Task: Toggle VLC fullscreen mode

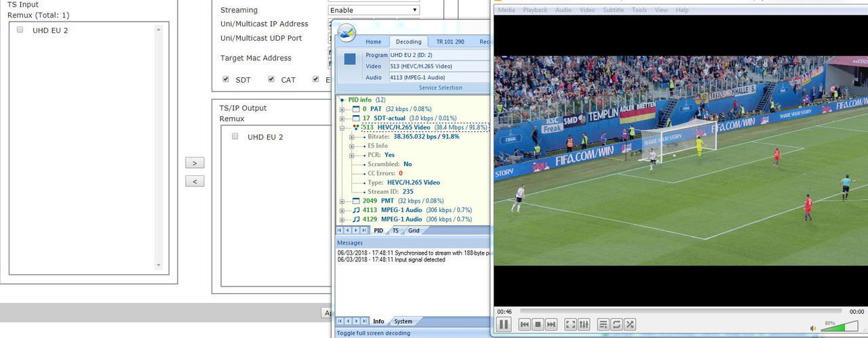Action: (571, 324)
